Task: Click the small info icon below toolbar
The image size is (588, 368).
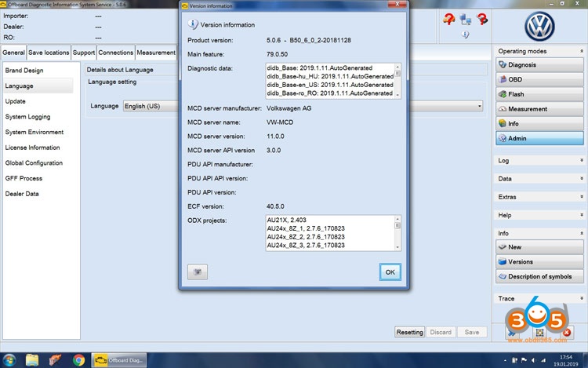Action: [466, 35]
